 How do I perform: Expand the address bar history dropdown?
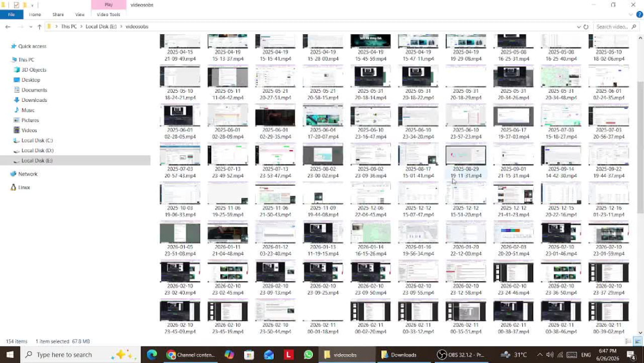coord(579,26)
